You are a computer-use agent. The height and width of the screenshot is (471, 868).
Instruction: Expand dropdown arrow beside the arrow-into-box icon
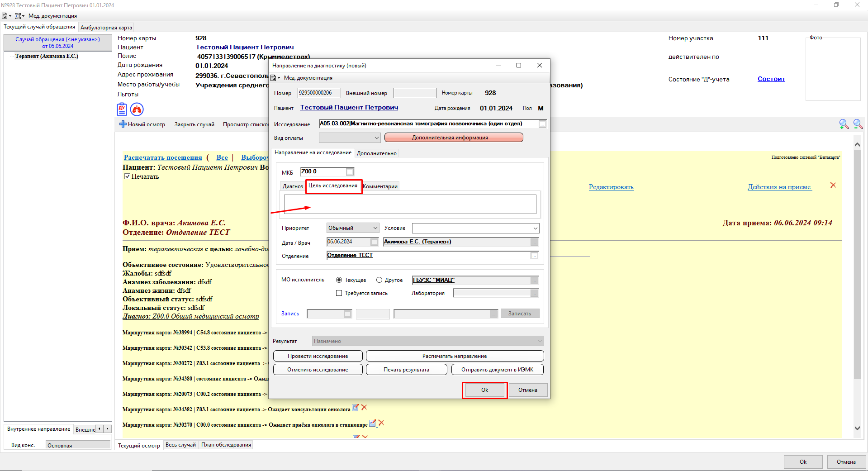coord(23,16)
